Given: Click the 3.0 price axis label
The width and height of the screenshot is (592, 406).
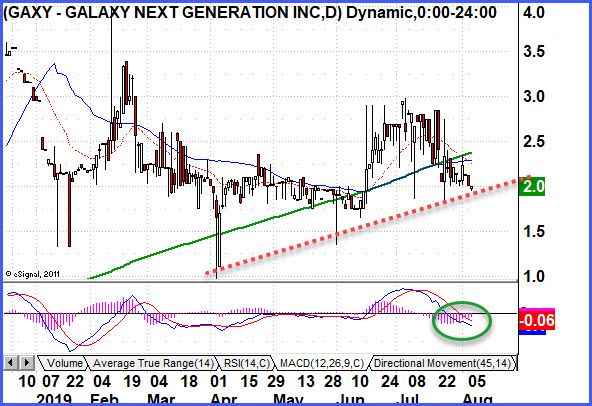Looking at the screenshot, I should tap(533, 96).
